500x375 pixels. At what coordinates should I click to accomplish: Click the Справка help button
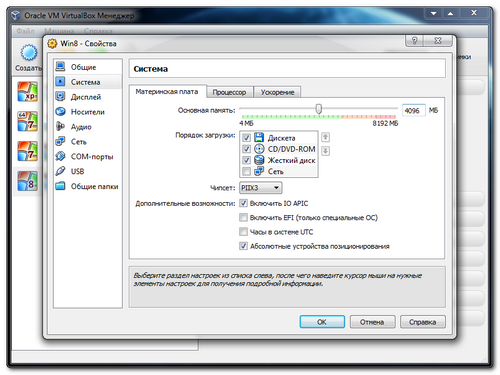pos(423,322)
